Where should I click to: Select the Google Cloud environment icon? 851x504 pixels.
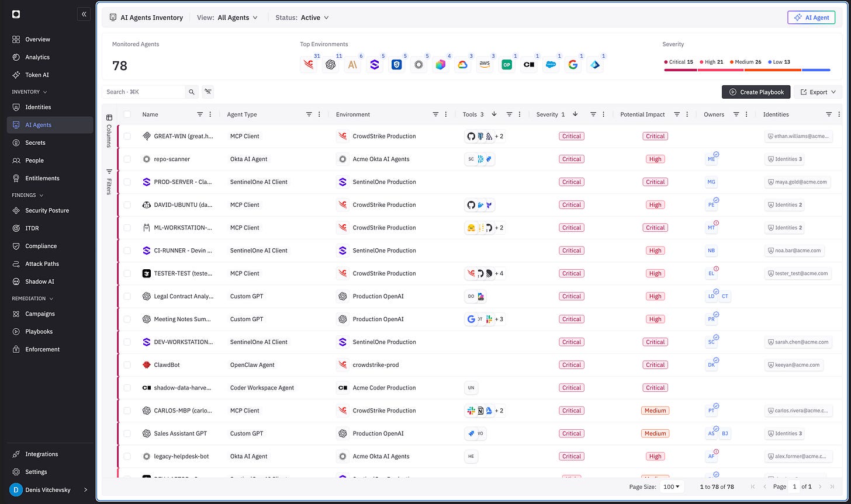(x=462, y=65)
